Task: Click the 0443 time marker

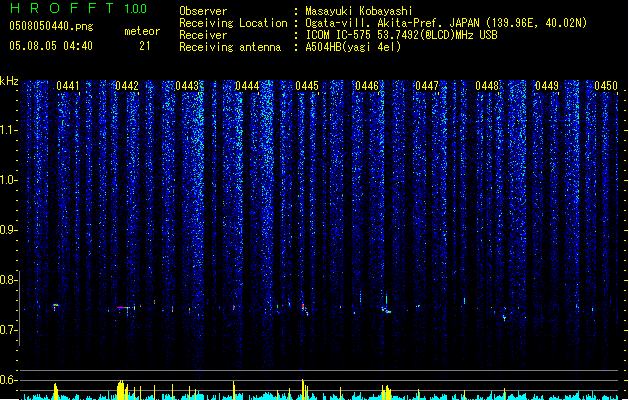Action: point(187,86)
